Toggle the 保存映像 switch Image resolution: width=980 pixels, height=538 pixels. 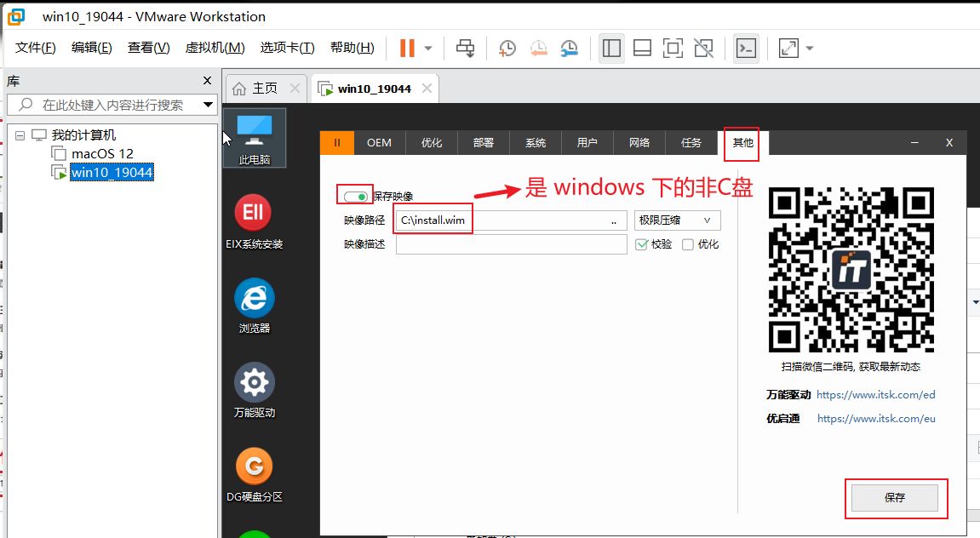click(355, 195)
